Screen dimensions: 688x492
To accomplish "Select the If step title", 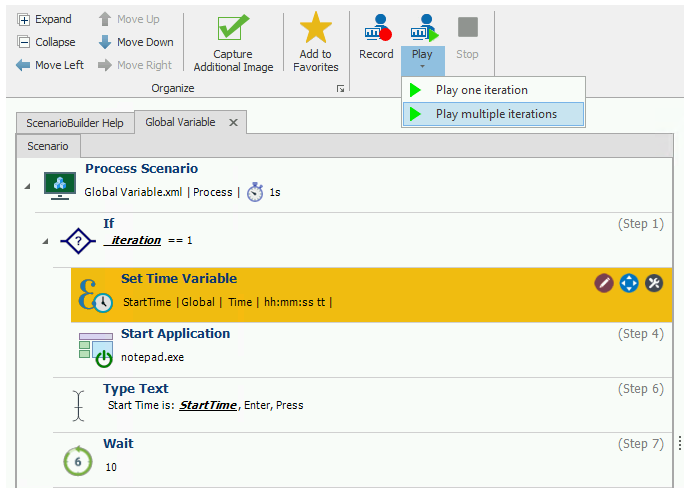I will click(108, 223).
